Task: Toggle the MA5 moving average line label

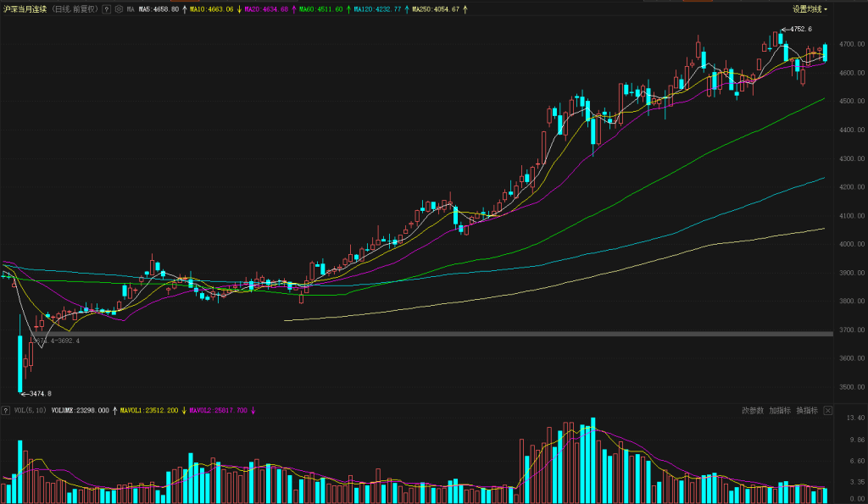Action: pyautogui.click(x=159, y=9)
